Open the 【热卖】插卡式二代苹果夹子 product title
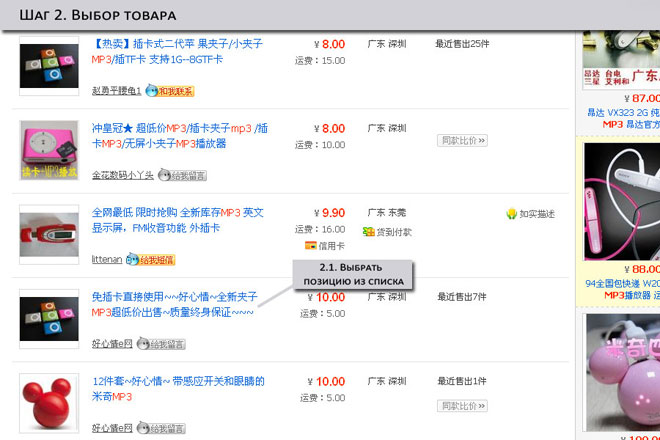The height and width of the screenshot is (440, 660). (x=177, y=51)
